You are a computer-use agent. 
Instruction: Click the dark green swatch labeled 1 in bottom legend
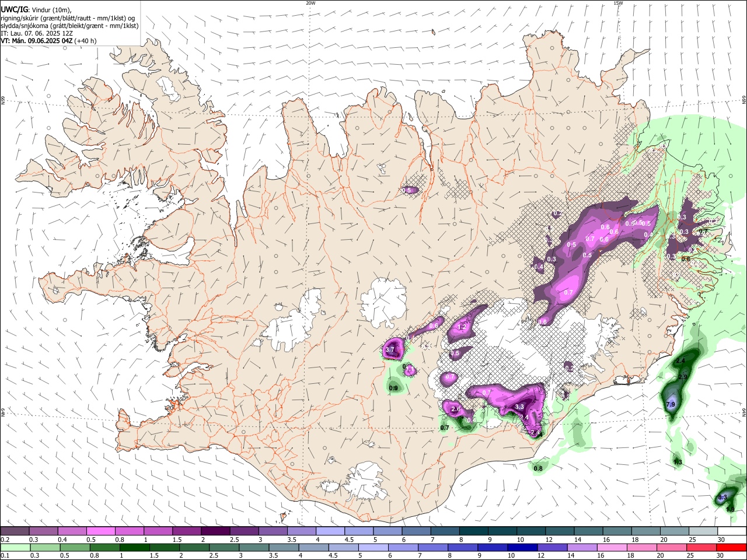[x=134, y=547]
